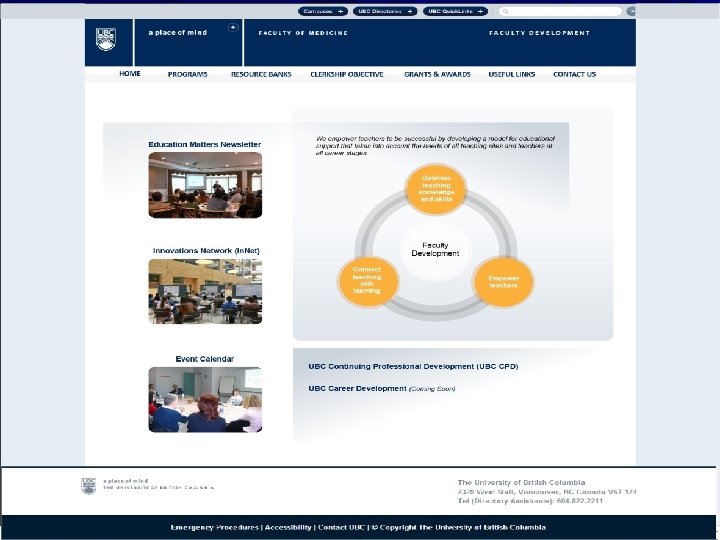Click the footer Directory Assistance phone line
The image size is (720, 540).
click(530, 501)
